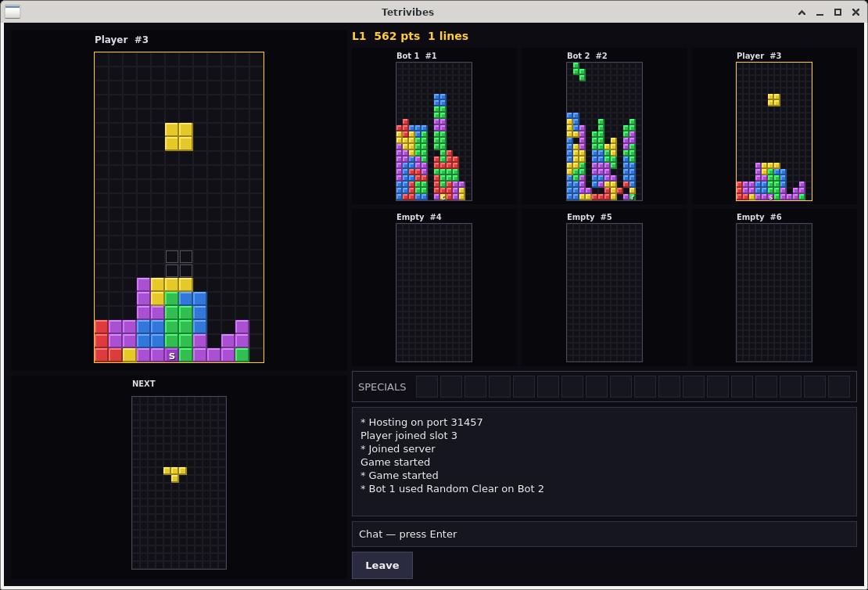Click log line '* Joined server'

click(x=397, y=448)
